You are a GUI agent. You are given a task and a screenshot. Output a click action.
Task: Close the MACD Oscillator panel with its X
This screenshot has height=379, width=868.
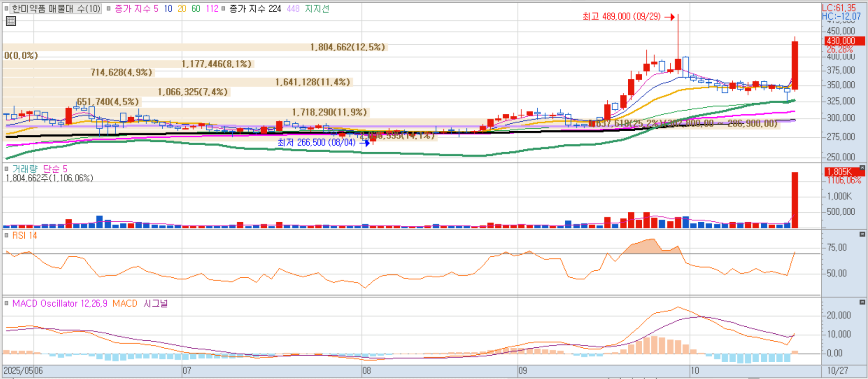(862, 302)
